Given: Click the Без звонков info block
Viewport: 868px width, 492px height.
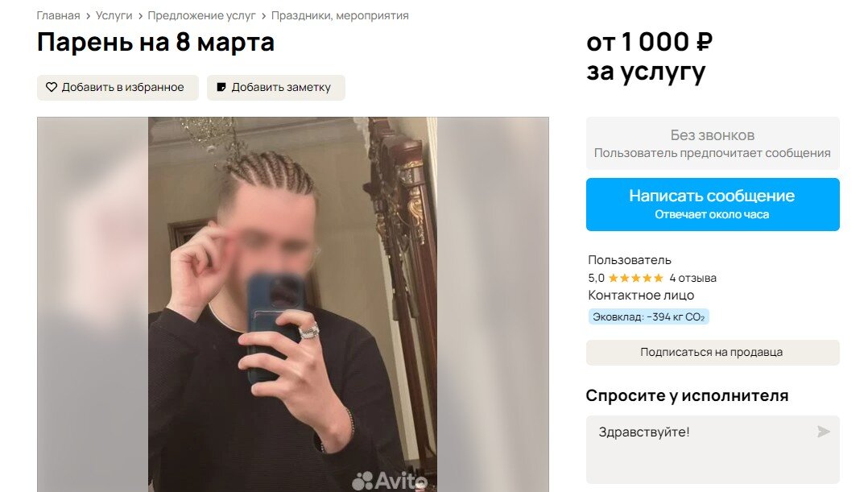Looking at the screenshot, I should (x=713, y=143).
